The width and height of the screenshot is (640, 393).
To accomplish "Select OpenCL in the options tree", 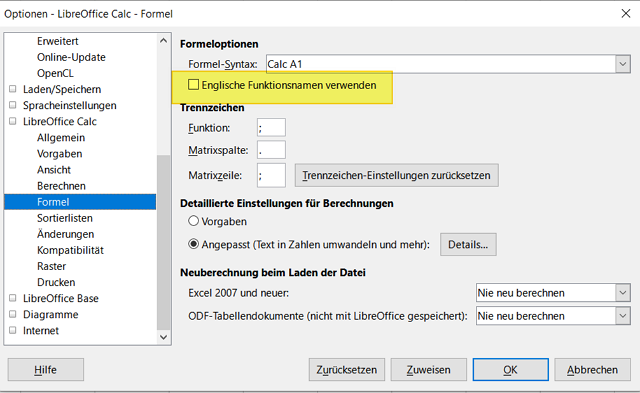I will point(55,73).
